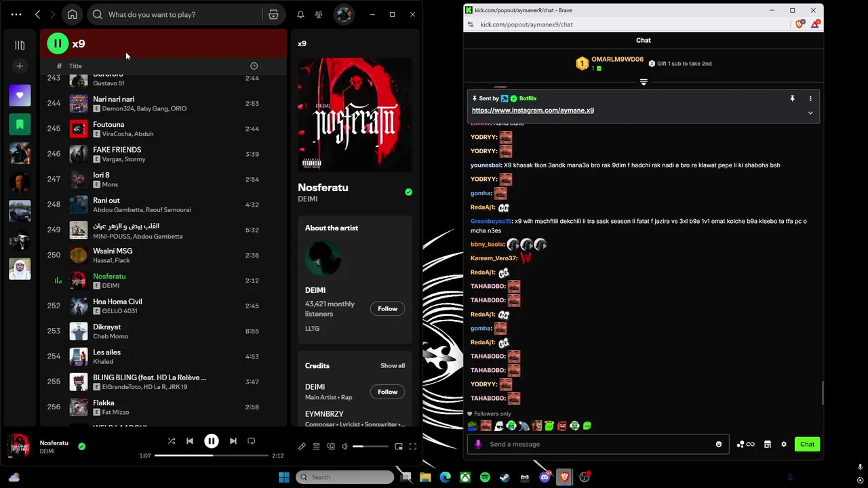Screen dimensions: 868x488
Task: Click Show all credits
Action: 393,366
